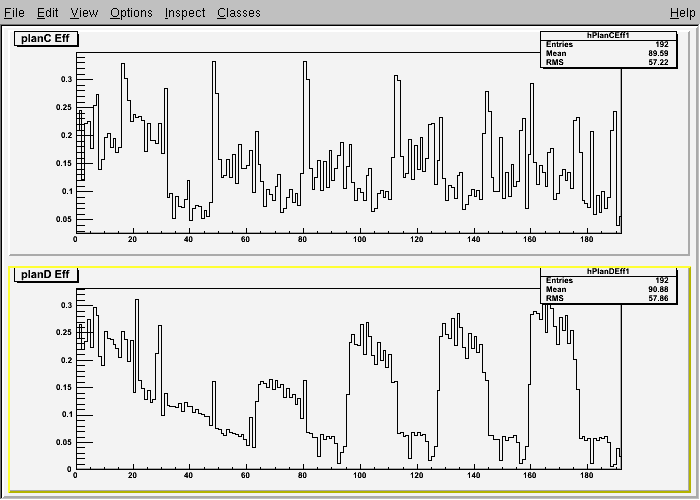Screen dimensions: 700x500
Task: Open the View menu
Action: (x=84, y=13)
